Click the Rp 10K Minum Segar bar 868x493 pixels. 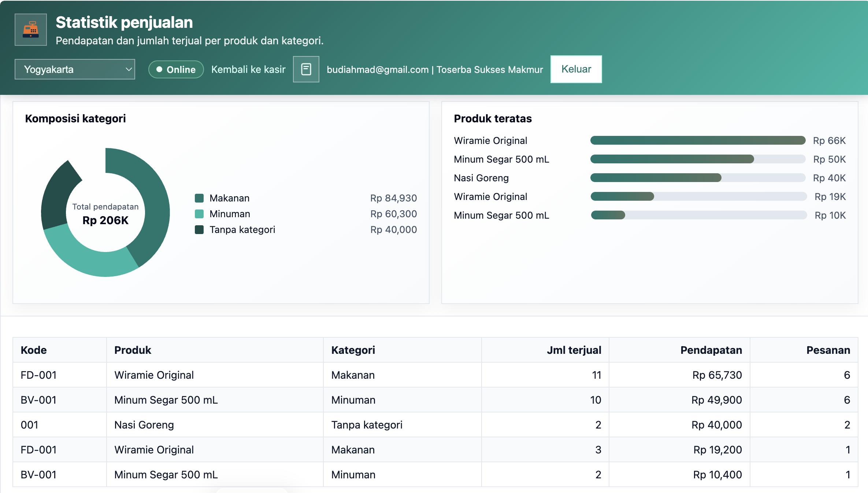698,215
